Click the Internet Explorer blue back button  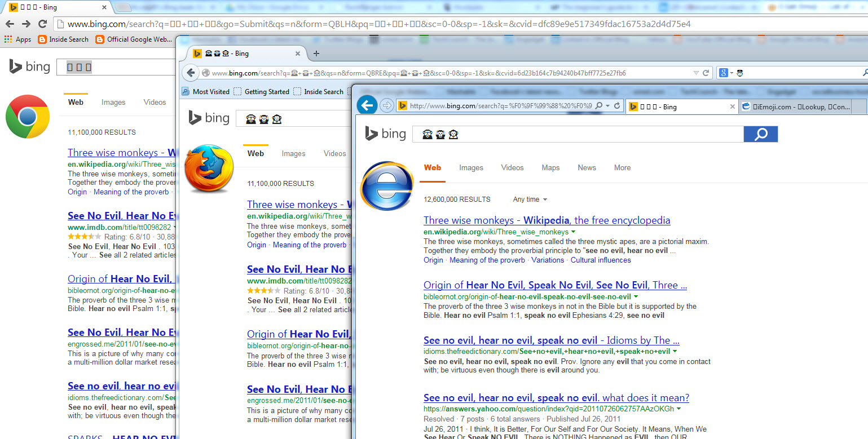pos(367,105)
